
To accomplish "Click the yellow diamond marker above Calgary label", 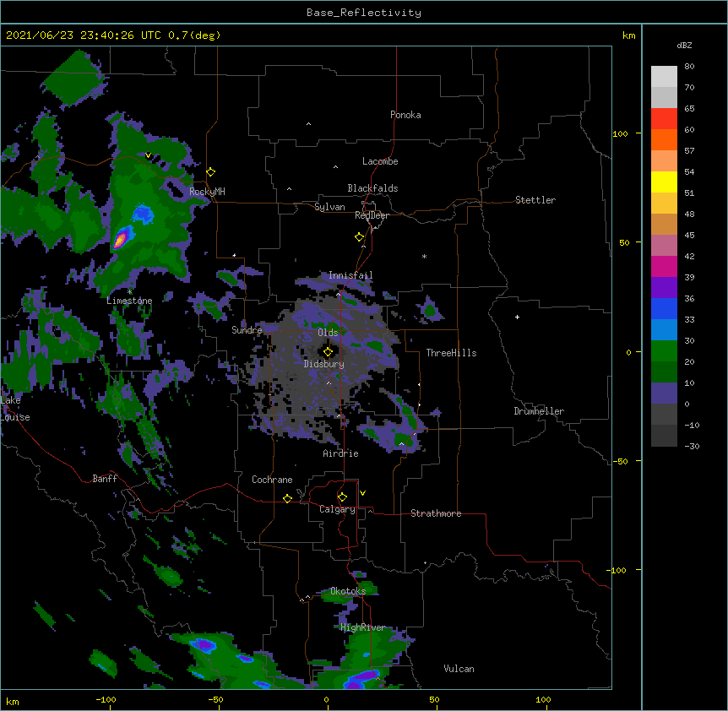I will (342, 497).
